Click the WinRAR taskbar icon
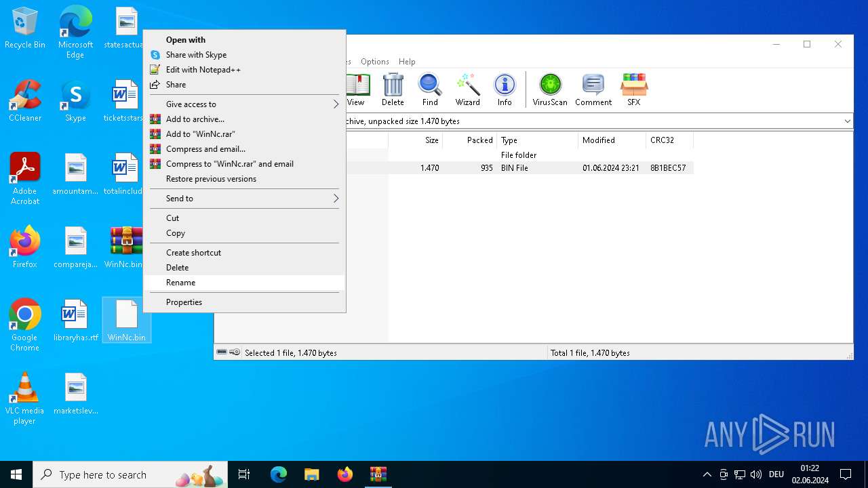Viewport: 868px width, 488px height. pyautogui.click(x=378, y=474)
